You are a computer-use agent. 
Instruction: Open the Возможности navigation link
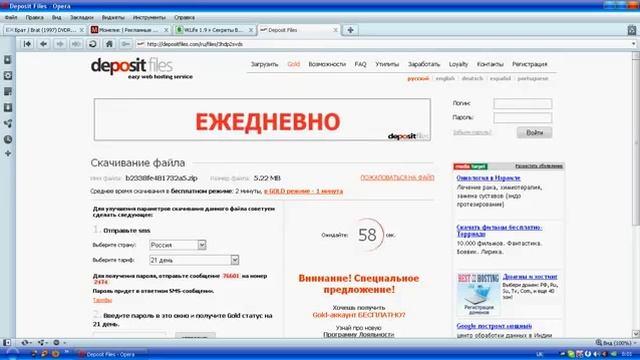point(327,64)
